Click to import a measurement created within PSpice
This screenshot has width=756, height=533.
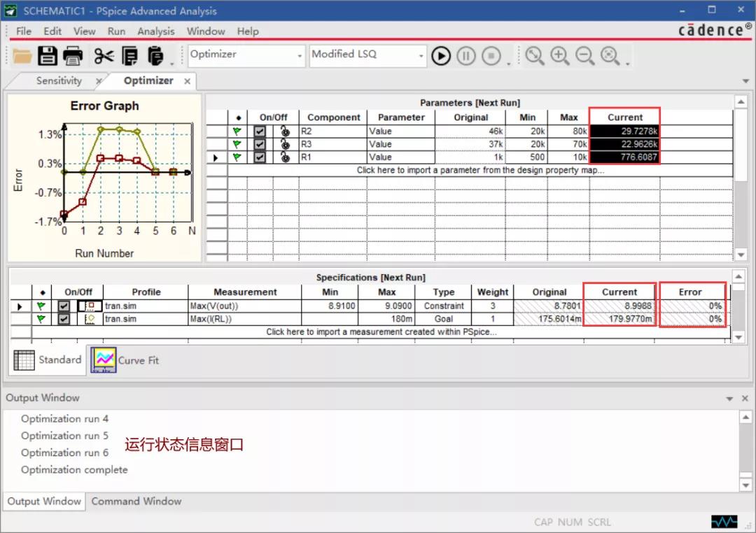(381, 332)
